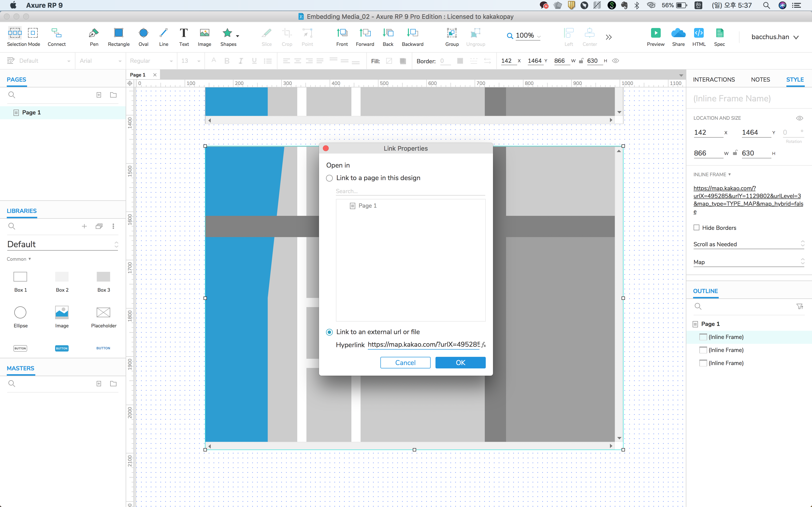Select 'Link to an external url or file'
The image size is (812, 507).
point(329,332)
